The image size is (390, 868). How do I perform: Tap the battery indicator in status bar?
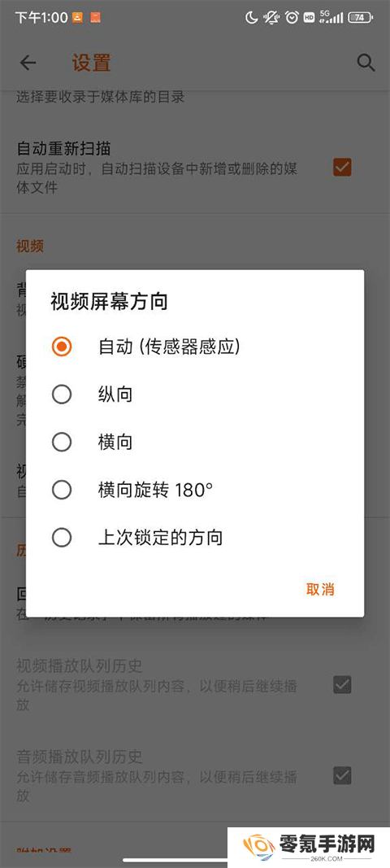click(x=360, y=18)
